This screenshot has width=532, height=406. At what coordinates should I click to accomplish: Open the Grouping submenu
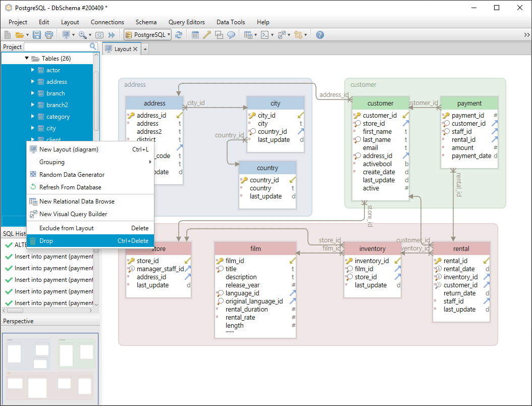(x=90, y=162)
